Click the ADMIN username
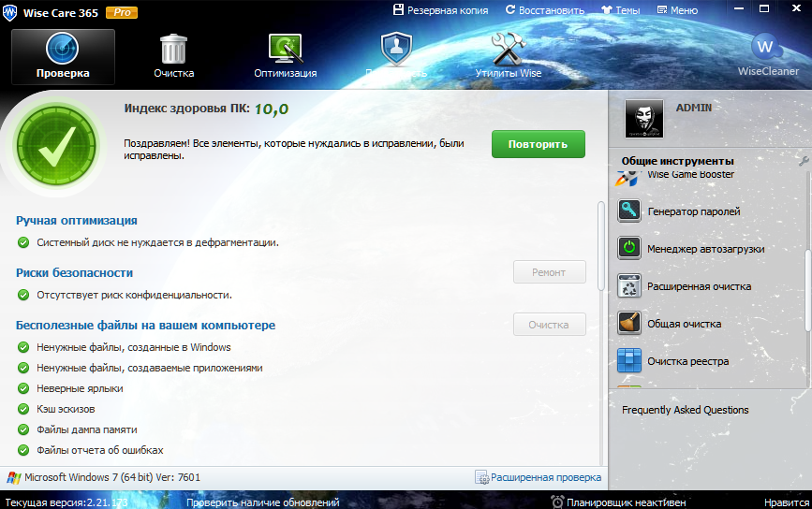Screen dimensions: 812x509 tap(693, 108)
